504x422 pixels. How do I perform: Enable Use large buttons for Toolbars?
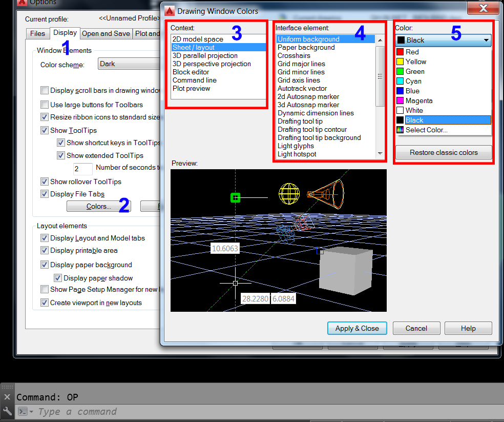pyautogui.click(x=46, y=105)
